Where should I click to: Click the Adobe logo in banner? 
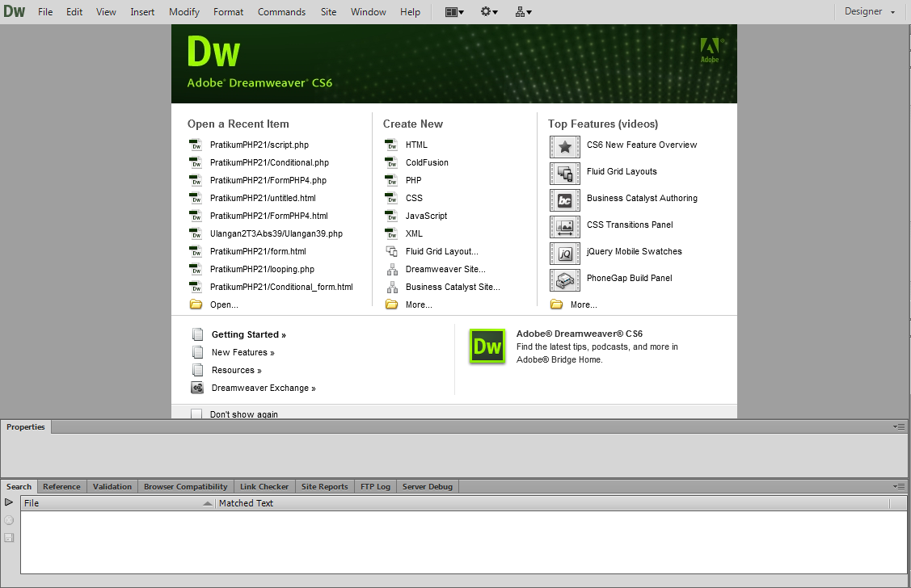710,50
